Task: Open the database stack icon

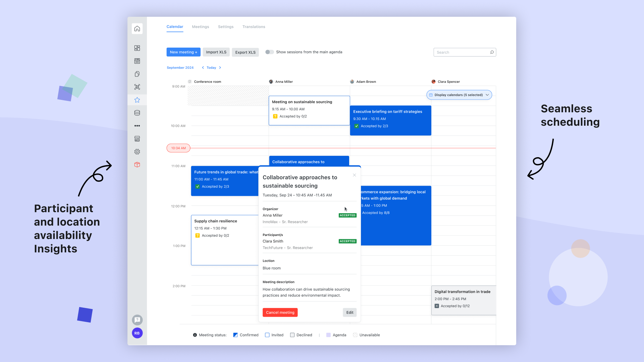Action: 137,113
